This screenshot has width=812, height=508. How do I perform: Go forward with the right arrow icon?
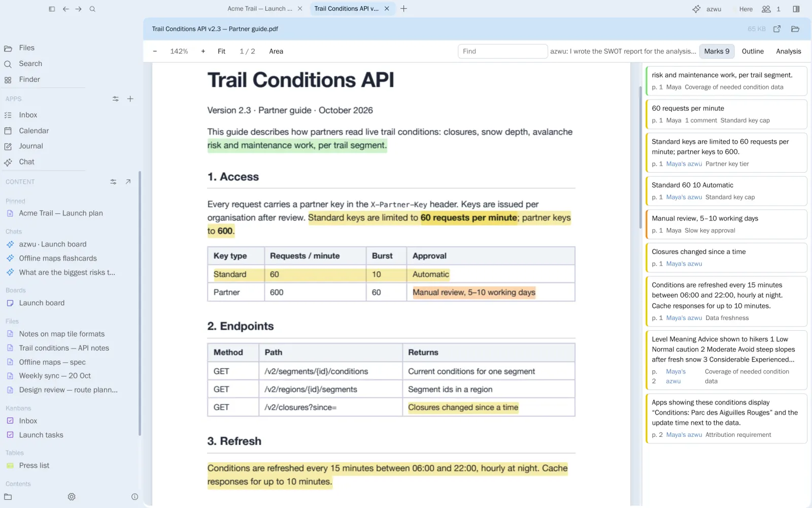pyautogui.click(x=79, y=9)
